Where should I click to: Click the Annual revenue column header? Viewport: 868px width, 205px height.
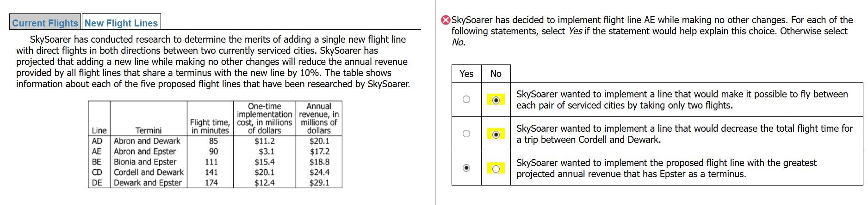319,118
